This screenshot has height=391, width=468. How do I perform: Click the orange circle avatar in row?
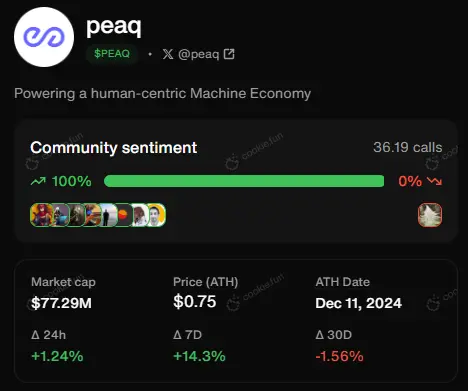click(x=124, y=215)
